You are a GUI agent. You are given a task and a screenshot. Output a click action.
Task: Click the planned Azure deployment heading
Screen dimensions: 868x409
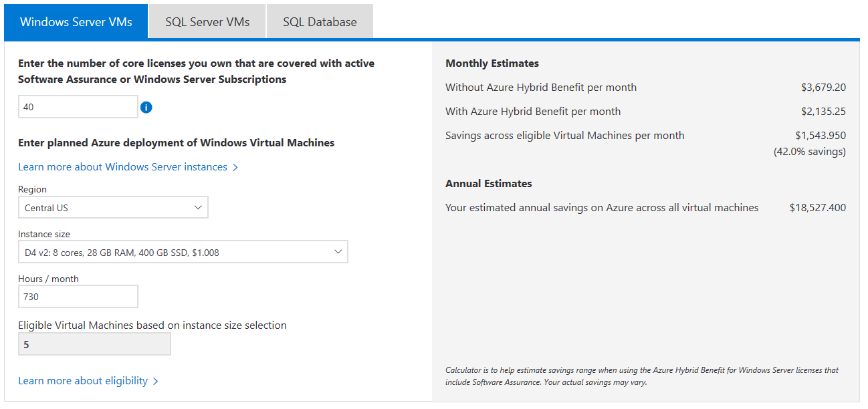click(x=177, y=143)
